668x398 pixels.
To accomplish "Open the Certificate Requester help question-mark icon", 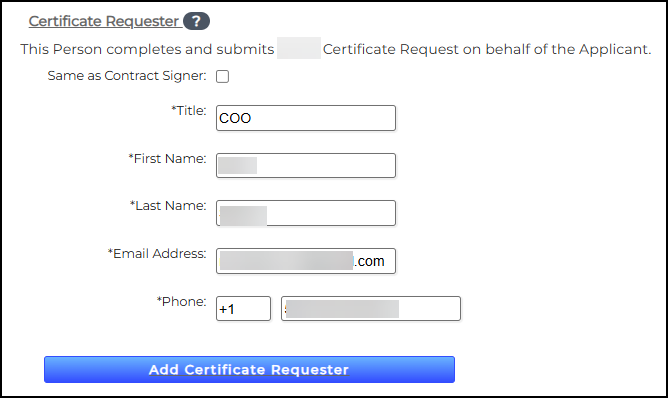I will 196,21.
